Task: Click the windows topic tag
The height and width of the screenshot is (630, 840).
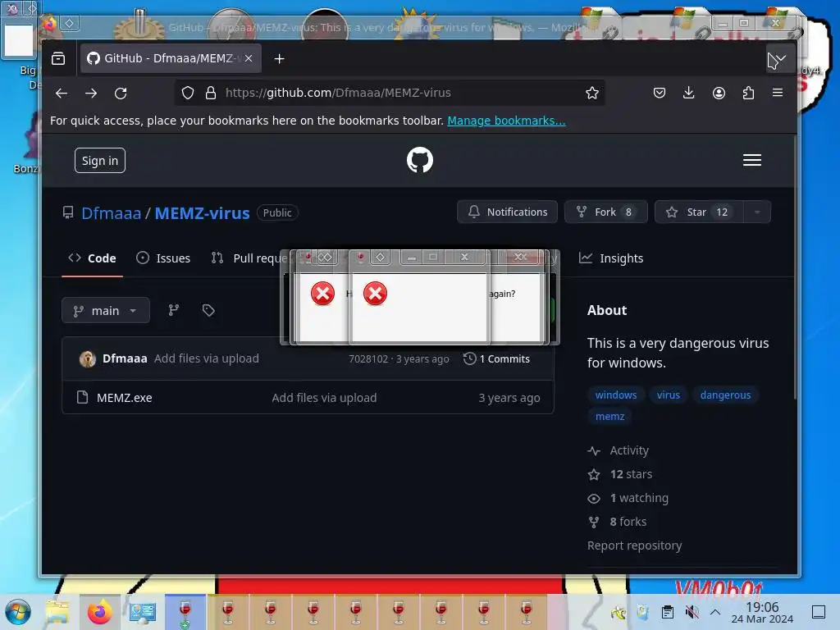Action: pos(616,395)
